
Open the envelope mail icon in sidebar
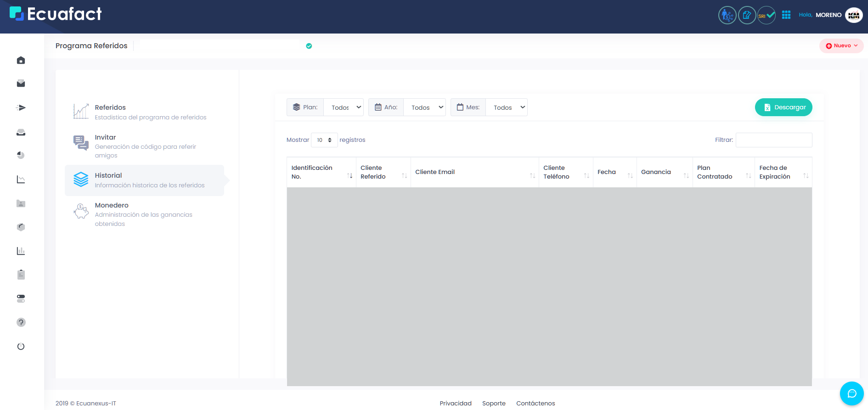pos(21,84)
